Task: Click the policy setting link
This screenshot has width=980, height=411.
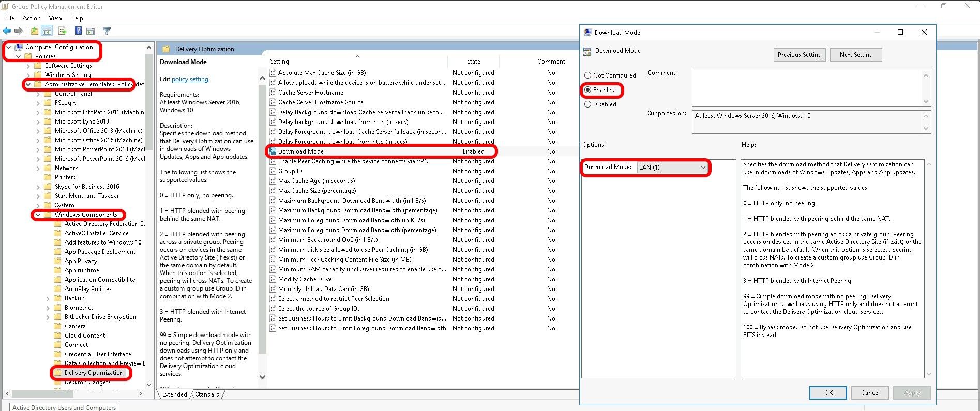Action: (x=190, y=79)
